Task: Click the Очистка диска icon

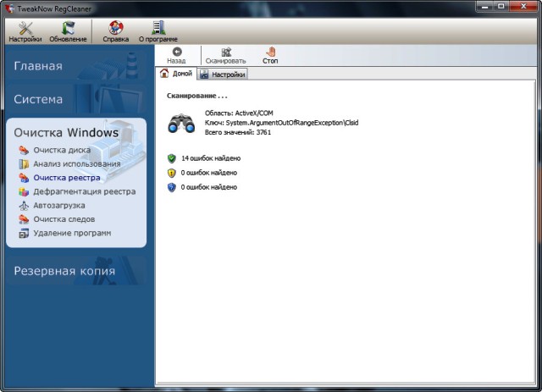Action: pyautogui.click(x=24, y=150)
